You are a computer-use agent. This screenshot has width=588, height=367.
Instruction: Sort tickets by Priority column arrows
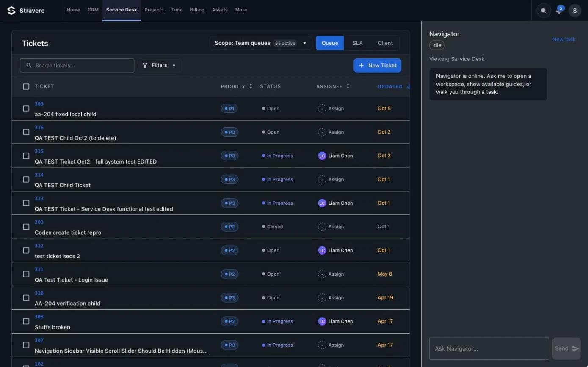[x=251, y=86]
